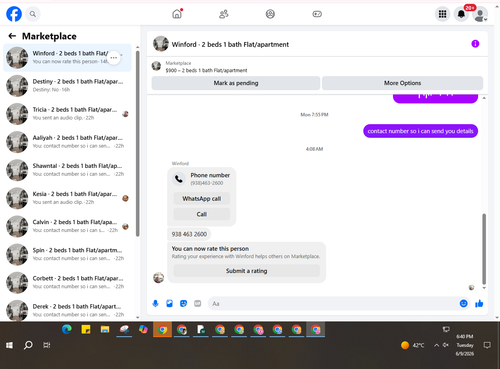Click the listing thumbnail next to Marketplace label
This screenshot has width=500, height=369.
pyautogui.click(x=156, y=66)
